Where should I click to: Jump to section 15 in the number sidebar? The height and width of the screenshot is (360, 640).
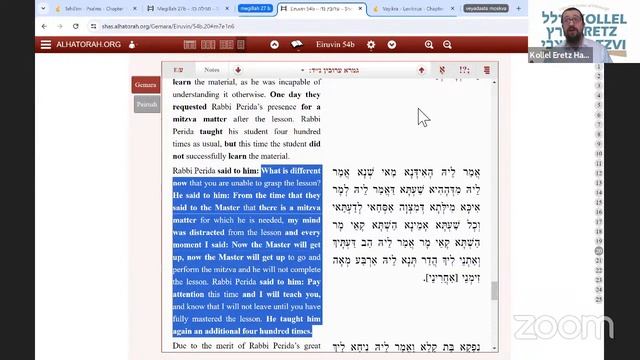click(598, 202)
